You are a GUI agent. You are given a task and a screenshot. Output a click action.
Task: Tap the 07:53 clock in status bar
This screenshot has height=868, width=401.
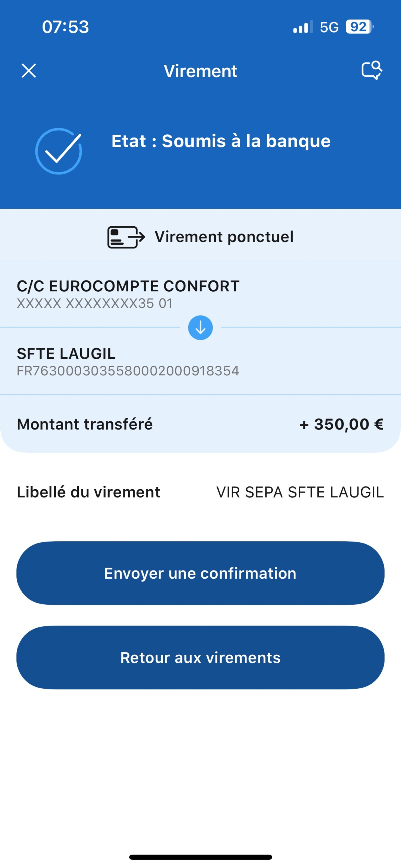[65, 27]
